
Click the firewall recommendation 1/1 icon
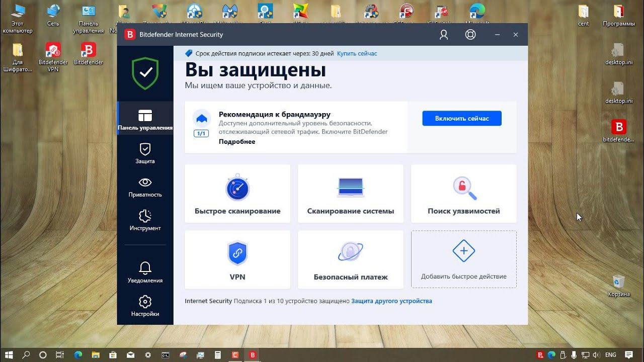tap(201, 123)
